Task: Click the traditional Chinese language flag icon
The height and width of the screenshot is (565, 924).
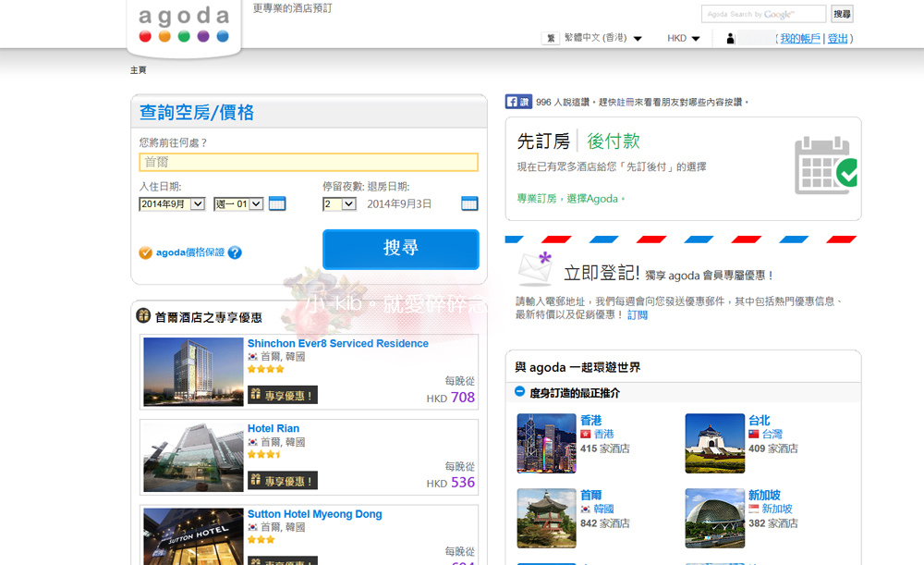Action: click(551, 38)
